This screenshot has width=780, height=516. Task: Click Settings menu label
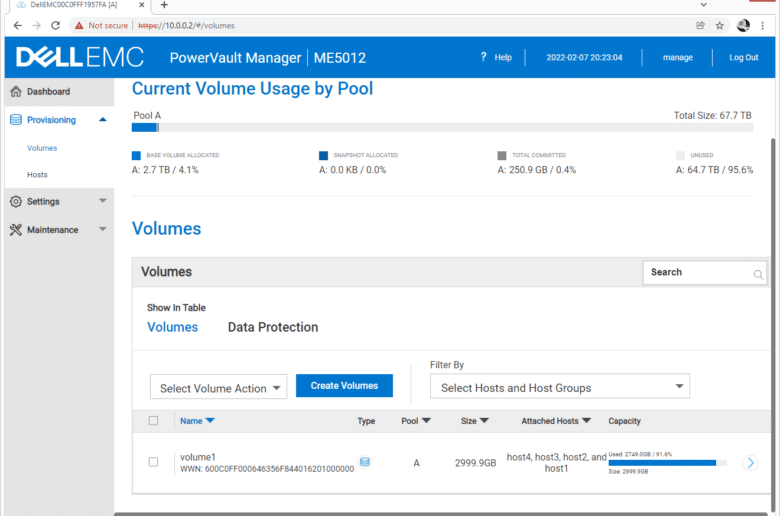[x=43, y=202]
